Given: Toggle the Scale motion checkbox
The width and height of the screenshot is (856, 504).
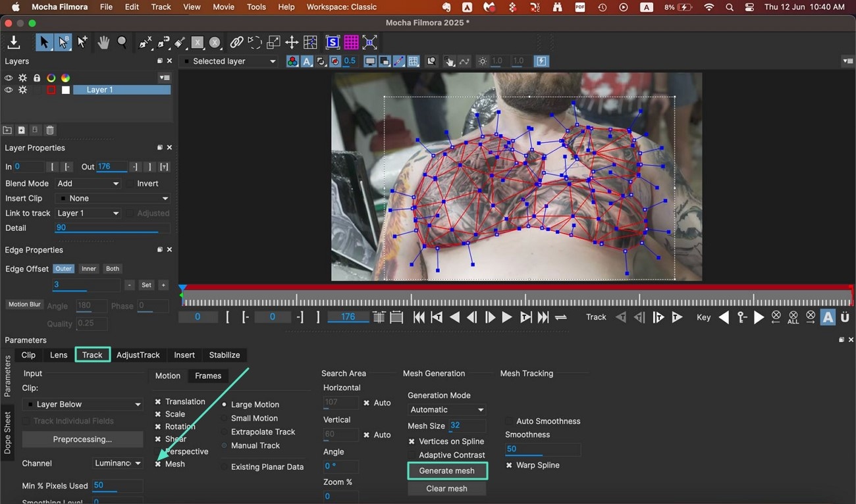Looking at the screenshot, I should point(158,414).
